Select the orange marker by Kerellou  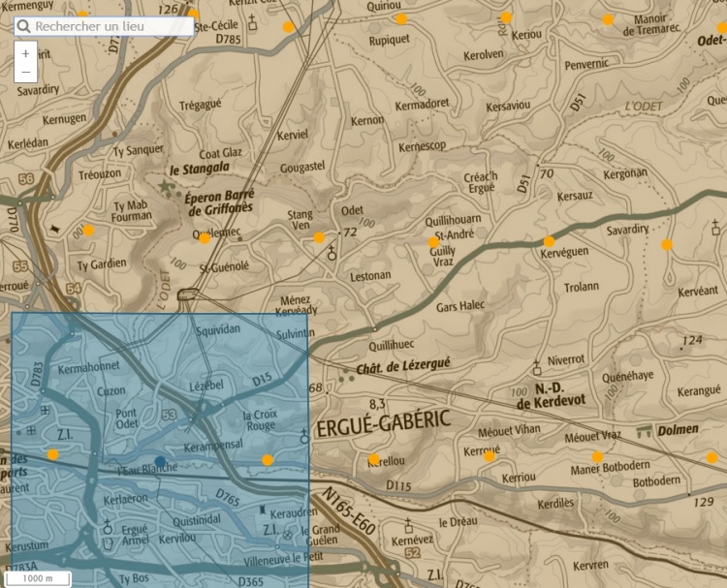click(374, 459)
